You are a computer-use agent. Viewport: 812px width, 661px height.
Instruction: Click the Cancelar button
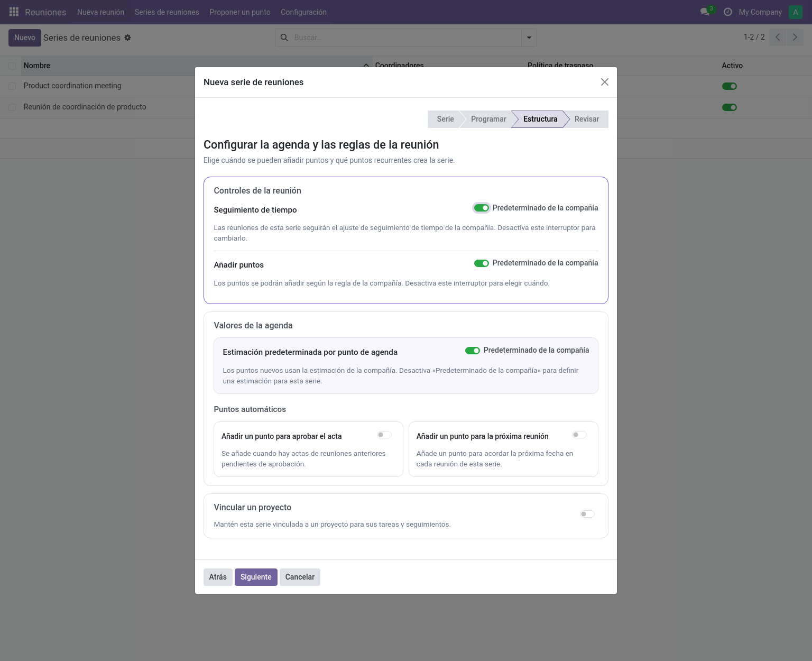300,577
